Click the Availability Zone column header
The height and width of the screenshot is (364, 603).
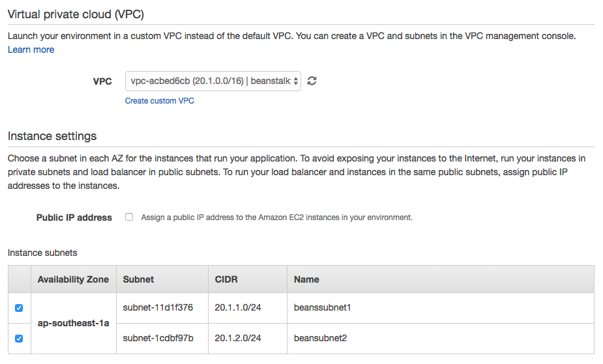tap(73, 279)
